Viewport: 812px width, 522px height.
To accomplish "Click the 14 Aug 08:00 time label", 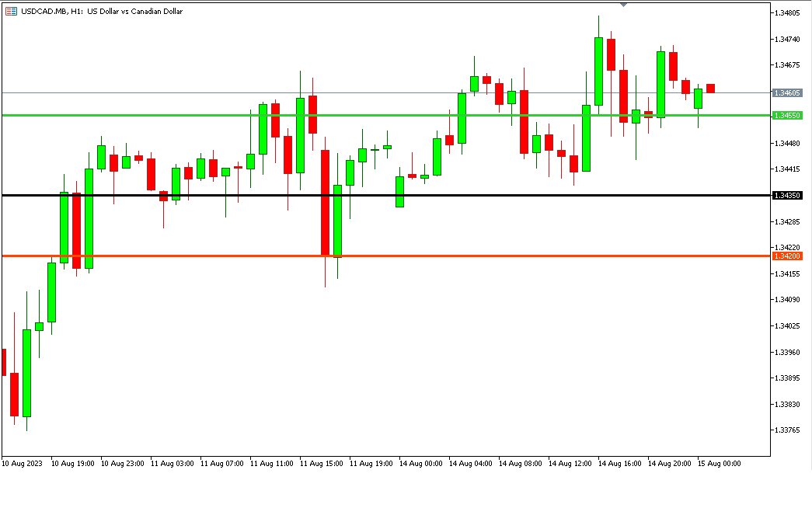I will (x=520, y=464).
